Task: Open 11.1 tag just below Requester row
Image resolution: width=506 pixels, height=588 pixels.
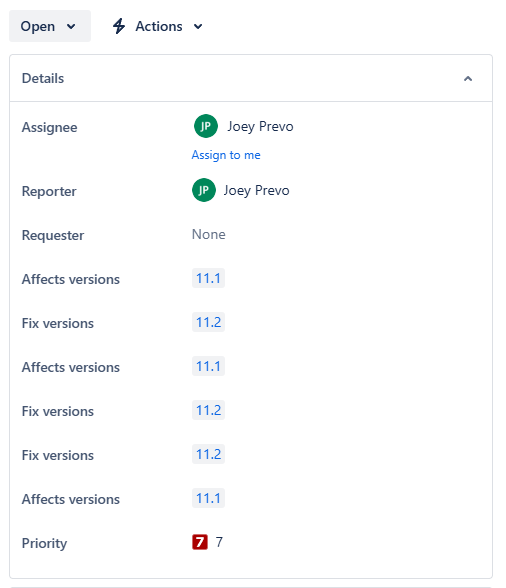Action: 208,278
